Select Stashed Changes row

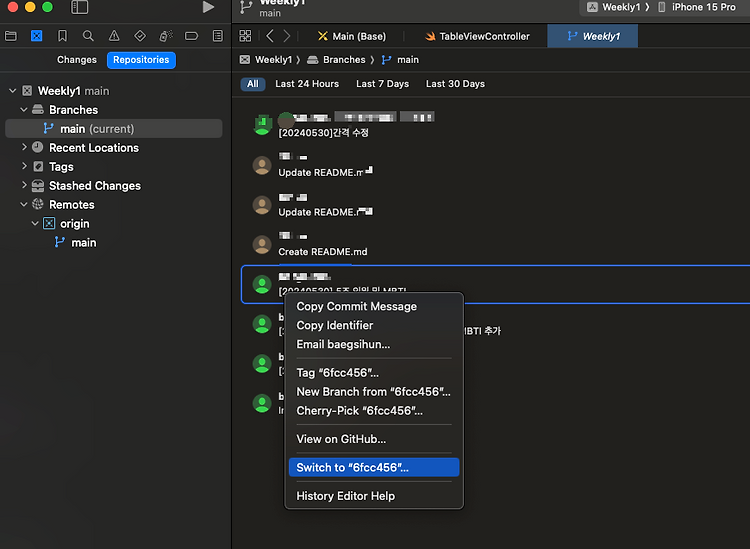95,186
